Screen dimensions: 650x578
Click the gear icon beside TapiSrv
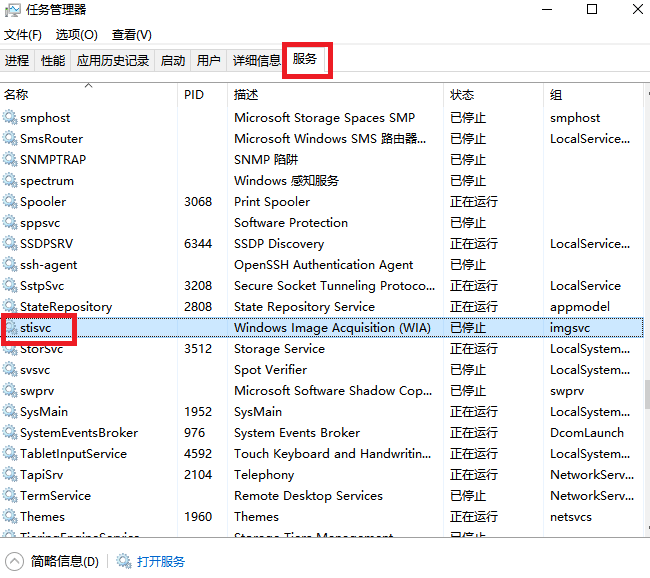click(x=10, y=474)
